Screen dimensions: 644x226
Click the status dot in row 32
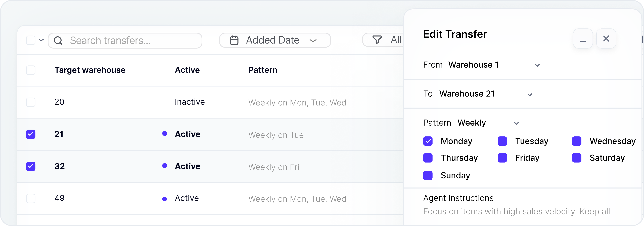click(164, 166)
